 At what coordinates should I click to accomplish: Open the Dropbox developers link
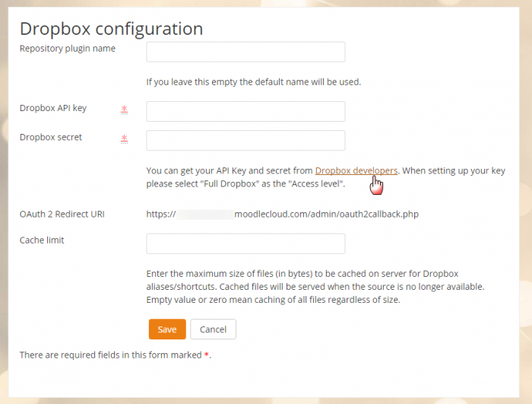pos(356,170)
